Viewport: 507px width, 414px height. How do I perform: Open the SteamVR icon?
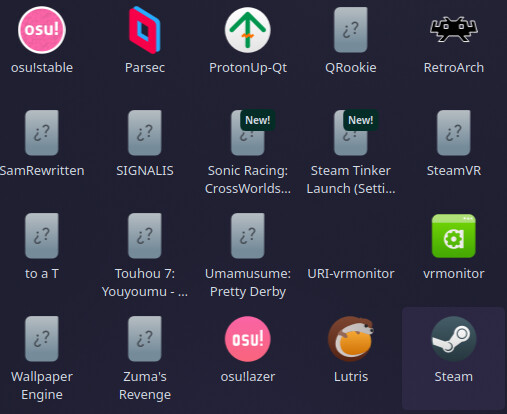[454, 133]
